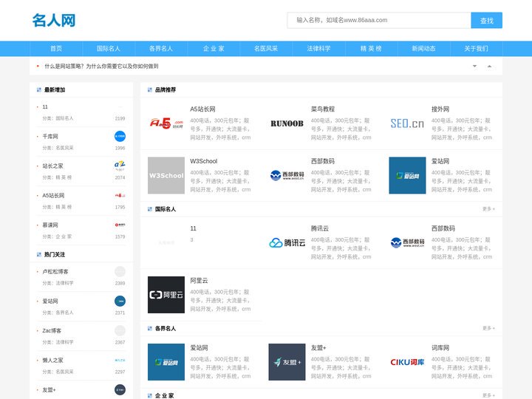Open 友盟+ title link in 各界名人
Viewport: 532px width, 399px height.
tap(318, 348)
